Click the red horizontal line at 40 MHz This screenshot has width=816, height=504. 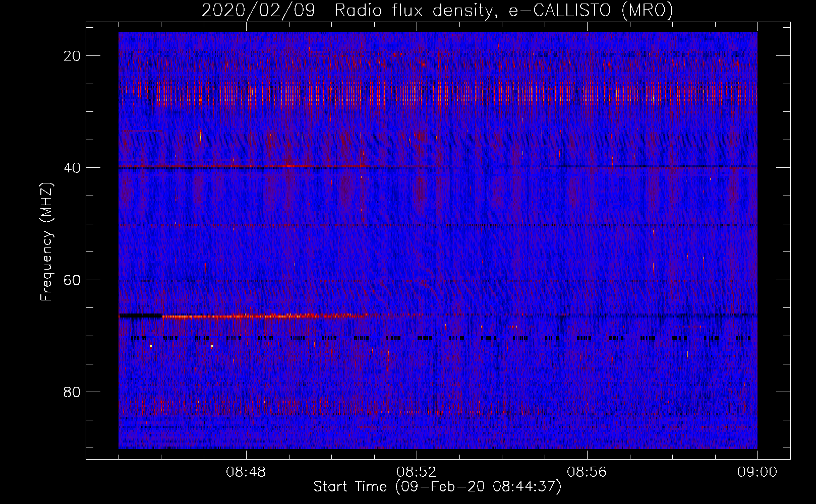pyautogui.click(x=277, y=166)
